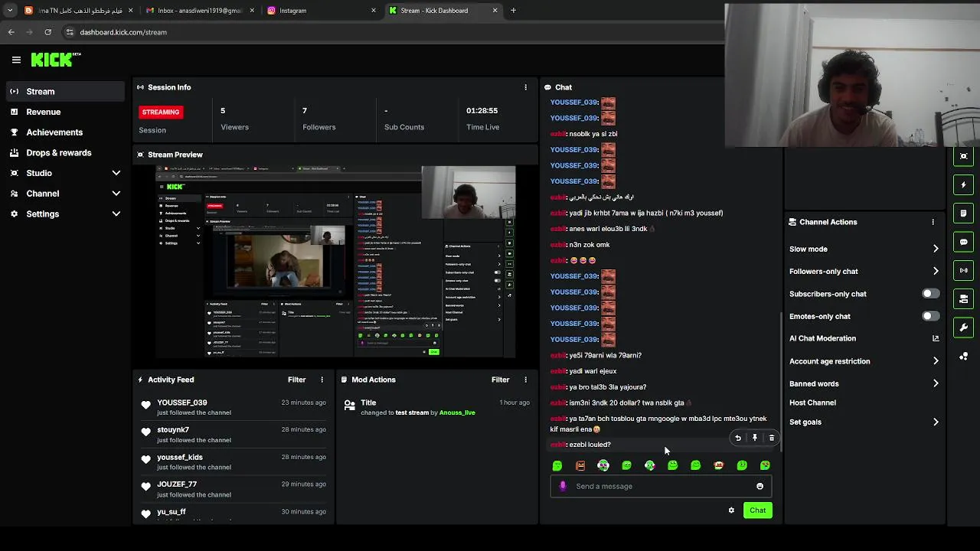Toggle Subscribers-only chat switch
Screen dimensions: 980x551
coord(930,294)
